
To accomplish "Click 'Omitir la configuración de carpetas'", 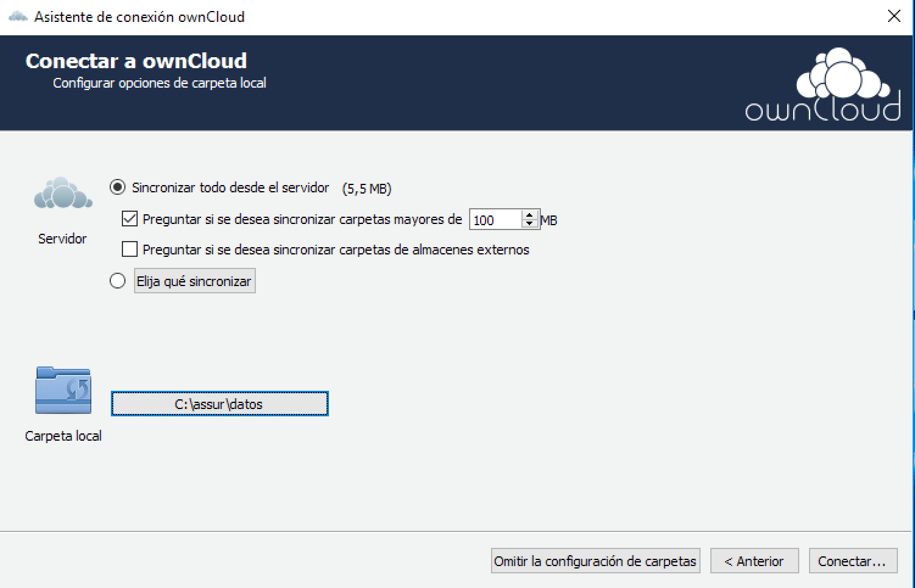I will (x=595, y=561).
